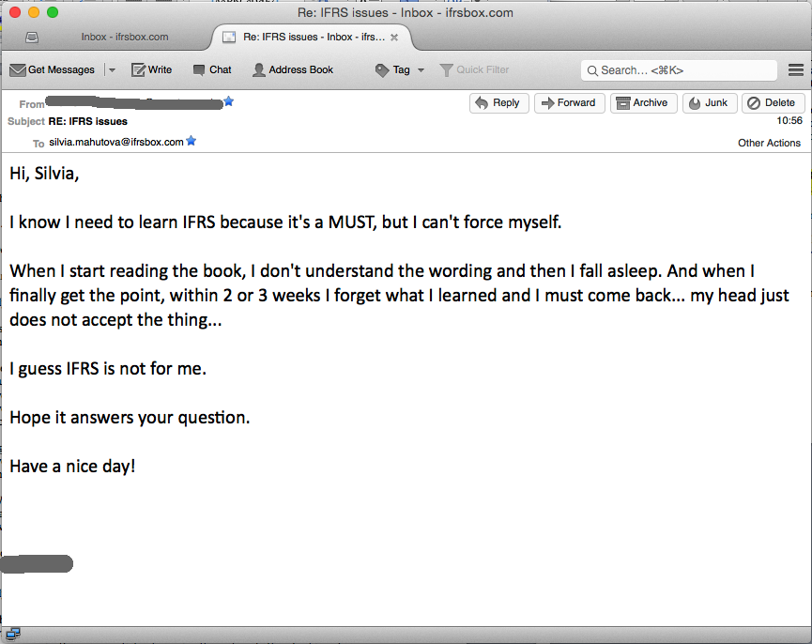Switch to the Inbox - ifrsbox.com tab
This screenshot has width=812, height=644.
[124, 38]
